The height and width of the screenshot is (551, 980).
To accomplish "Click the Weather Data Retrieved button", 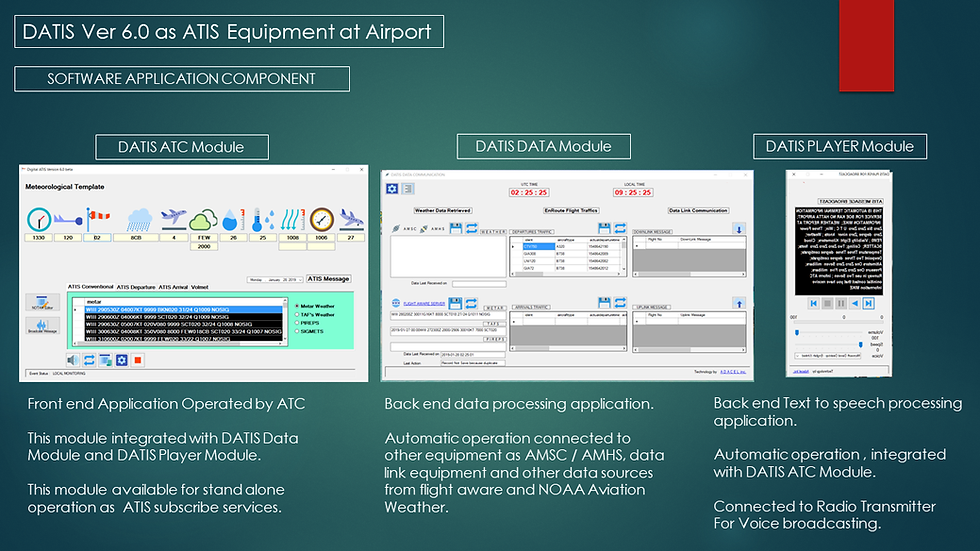I will pyautogui.click(x=442, y=211).
